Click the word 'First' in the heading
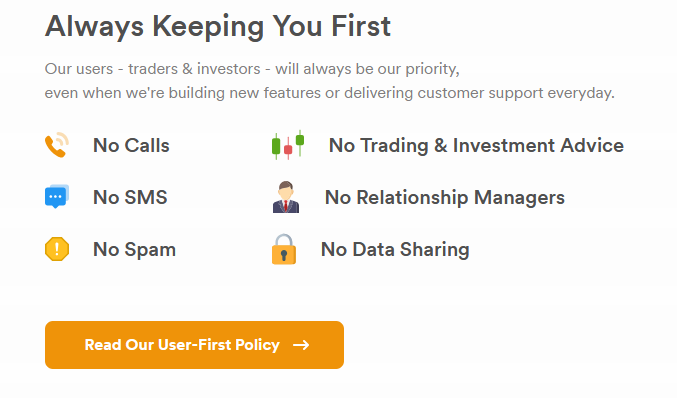Screen dimensions: 677x398 [x=361, y=26]
